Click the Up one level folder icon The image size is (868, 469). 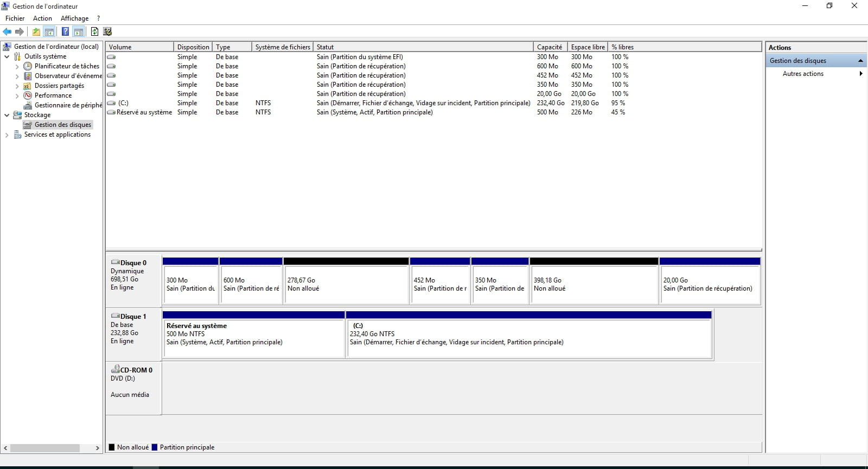pyautogui.click(x=36, y=31)
